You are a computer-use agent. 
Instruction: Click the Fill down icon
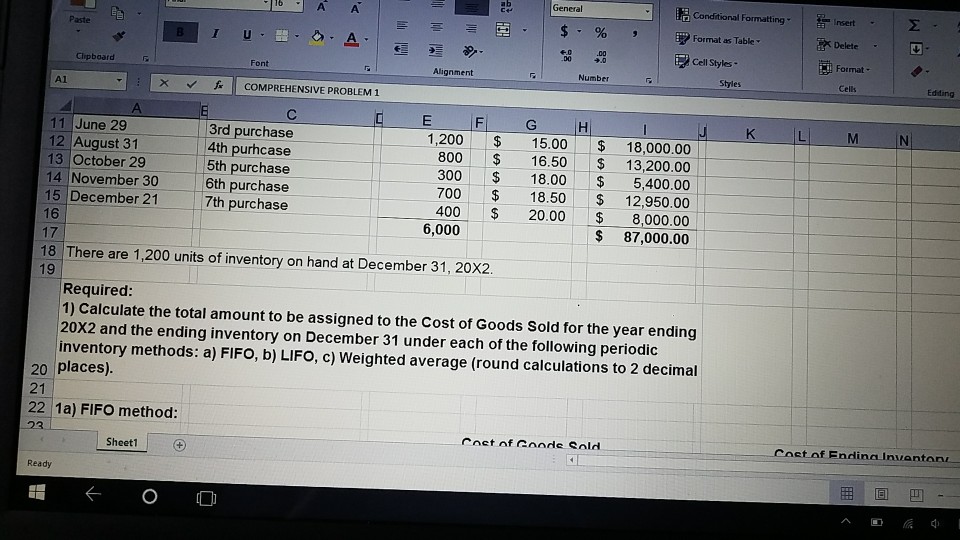tap(915, 48)
